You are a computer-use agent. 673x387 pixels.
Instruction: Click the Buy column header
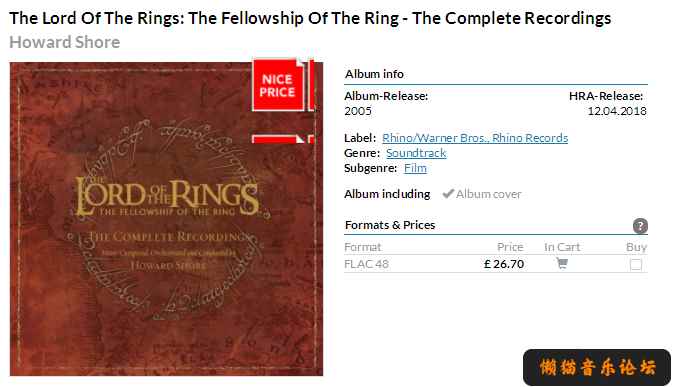(636, 247)
